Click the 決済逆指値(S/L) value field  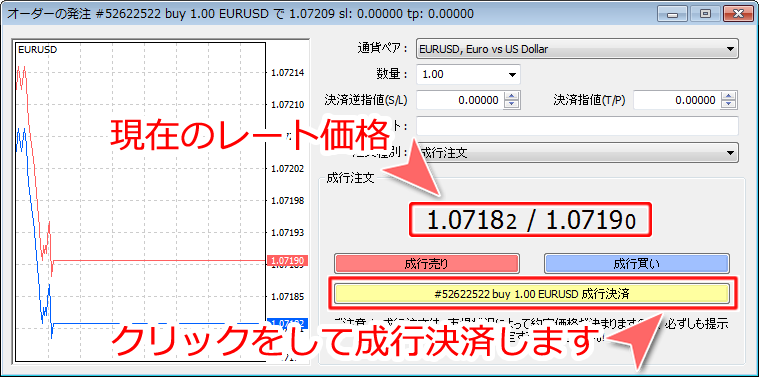point(460,100)
